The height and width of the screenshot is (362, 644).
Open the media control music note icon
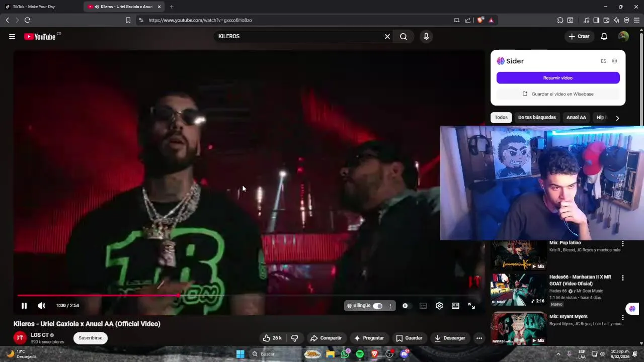[x=586, y=20]
